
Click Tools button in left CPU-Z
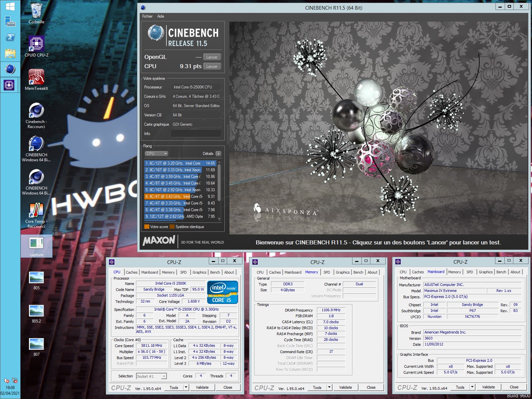pos(174,387)
